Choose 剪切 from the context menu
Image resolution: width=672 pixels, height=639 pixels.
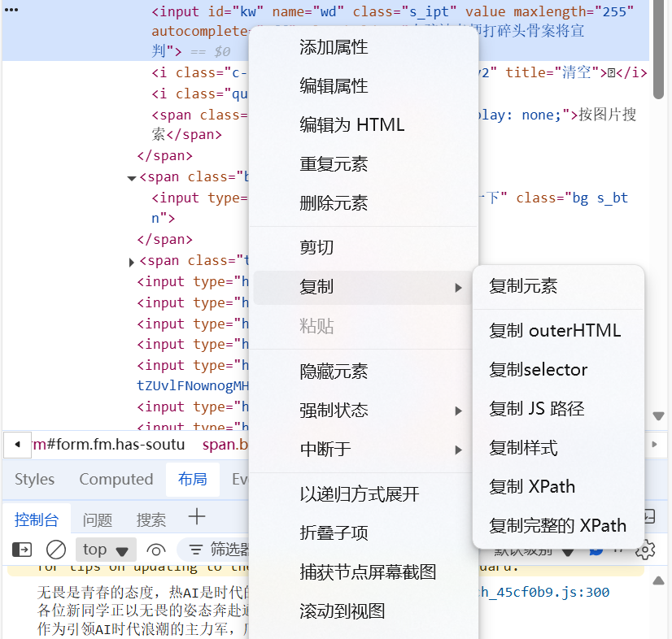coord(363,247)
